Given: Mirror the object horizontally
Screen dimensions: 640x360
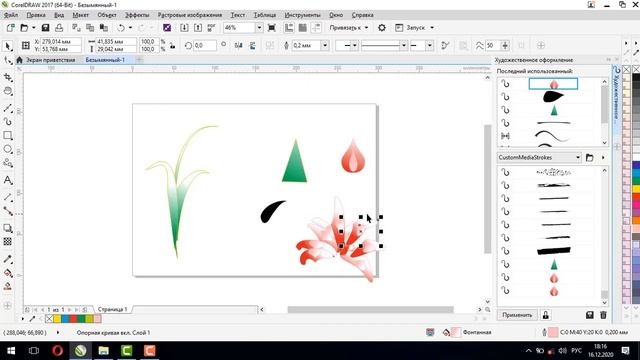Looking at the screenshot, I should coord(239,45).
